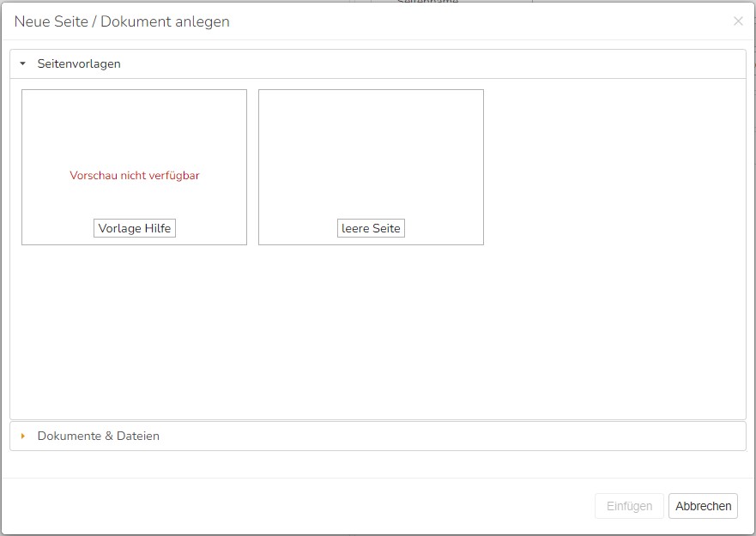This screenshot has width=756, height=536.
Task: Select the Vorlage Hilfe template thumbnail
Action: coord(134,166)
